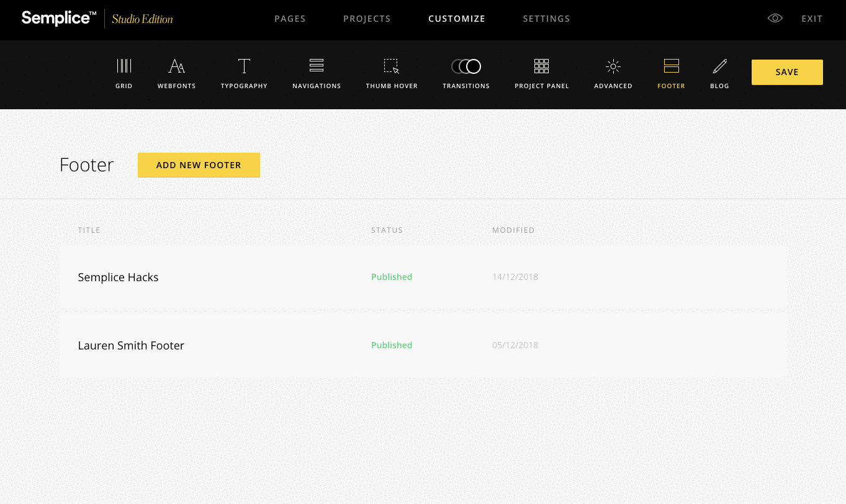Image resolution: width=846 pixels, height=504 pixels.
Task: Select the Typography icon
Action: (x=244, y=66)
